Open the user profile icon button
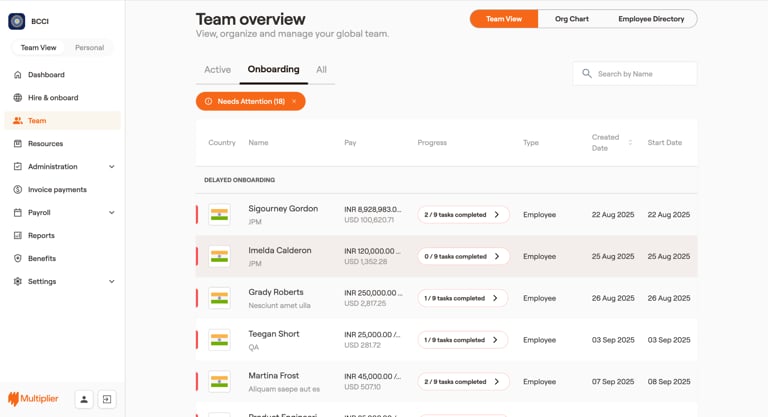This screenshot has height=417, width=768. tap(84, 399)
